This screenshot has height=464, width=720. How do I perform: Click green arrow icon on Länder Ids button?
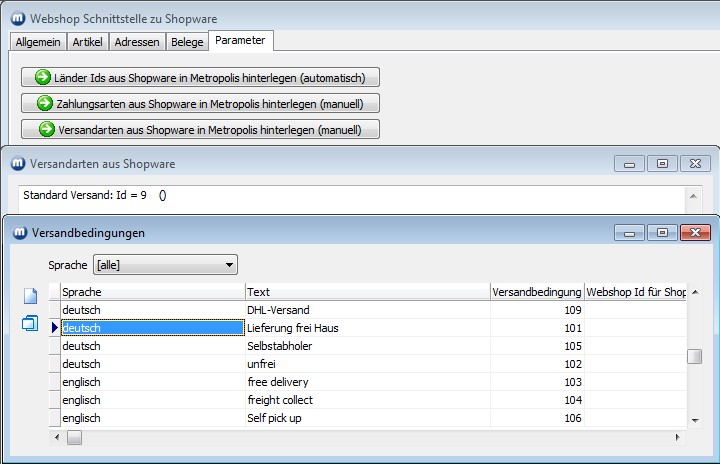pyautogui.click(x=43, y=78)
